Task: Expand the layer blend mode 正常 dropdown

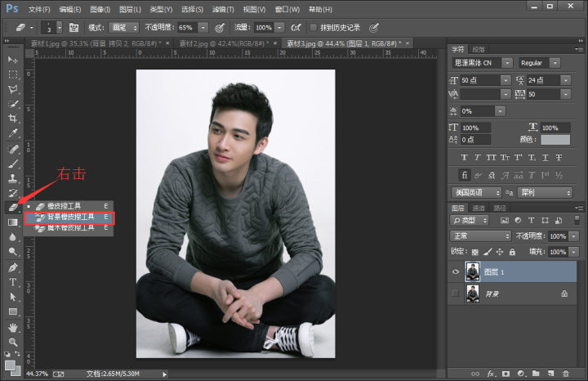Action: click(482, 235)
